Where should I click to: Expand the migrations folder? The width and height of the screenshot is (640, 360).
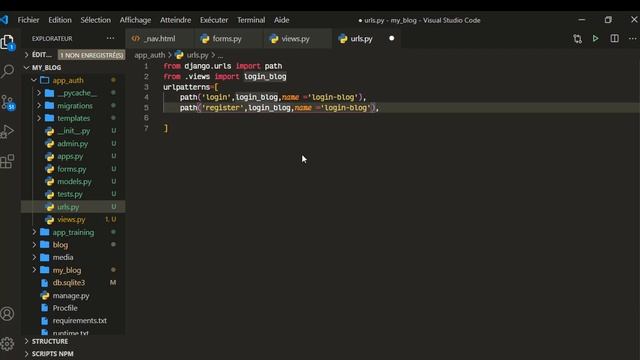39,106
